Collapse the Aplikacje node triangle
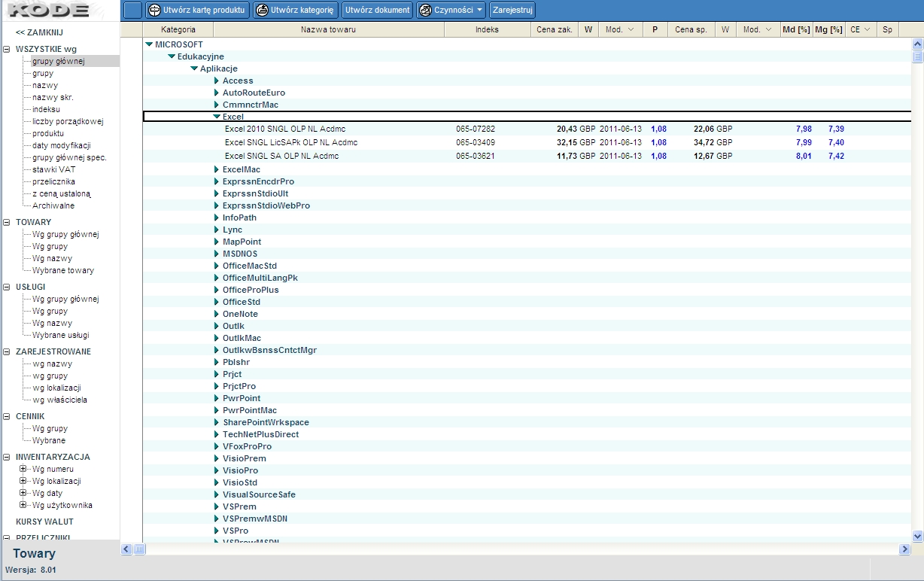This screenshot has width=924, height=581. pos(194,68)
